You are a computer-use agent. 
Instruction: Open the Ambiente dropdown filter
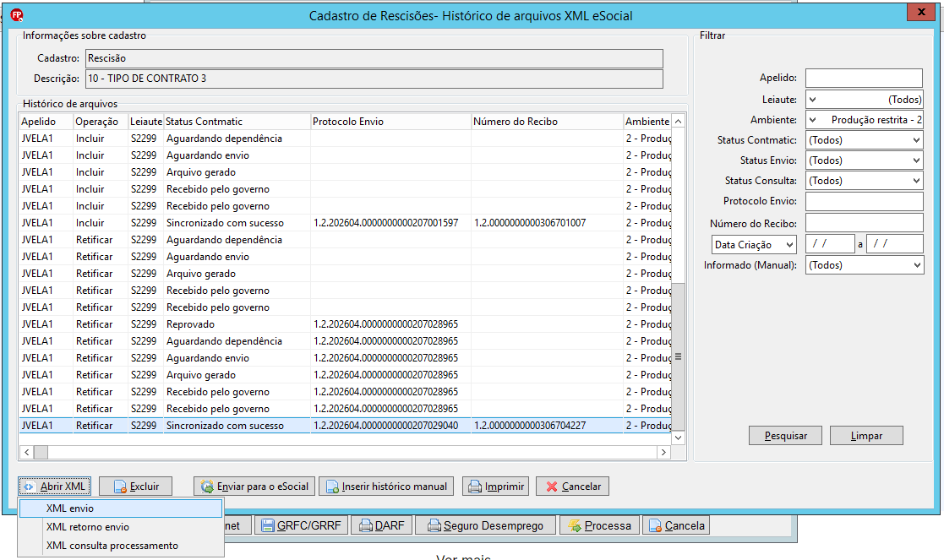864,120
